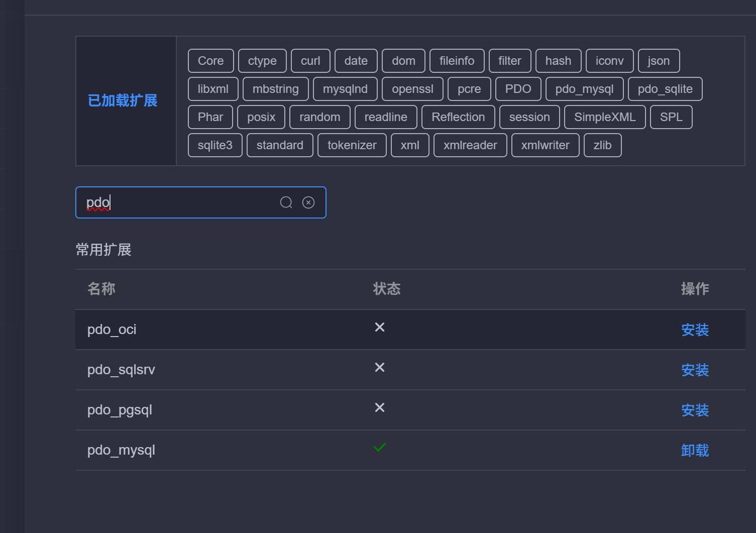This screenshot has width=756, height=533.
Task: Click the pdo_sqlsrv status X icon
Action: 380,368
